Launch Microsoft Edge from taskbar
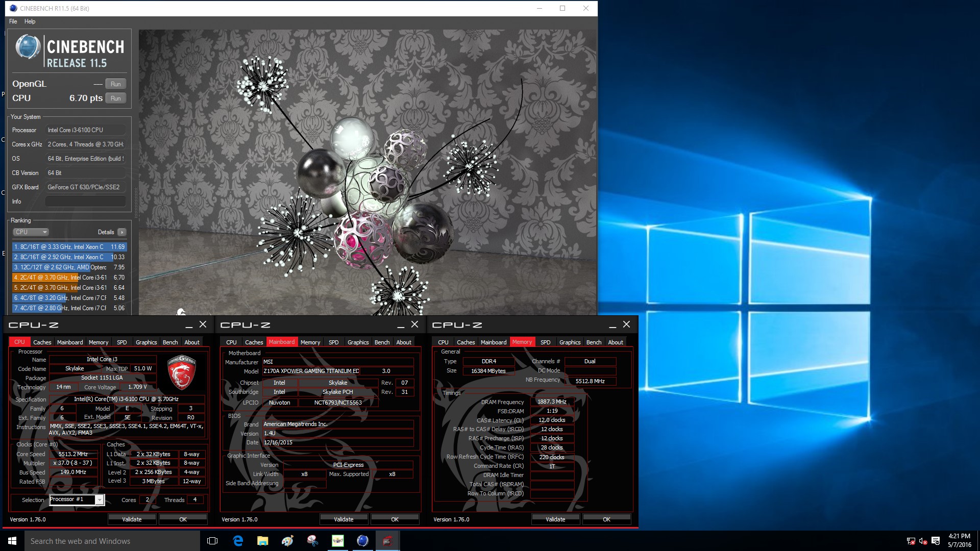The height and width of the screenshot is (551, 980). click(x=238, y=541)
